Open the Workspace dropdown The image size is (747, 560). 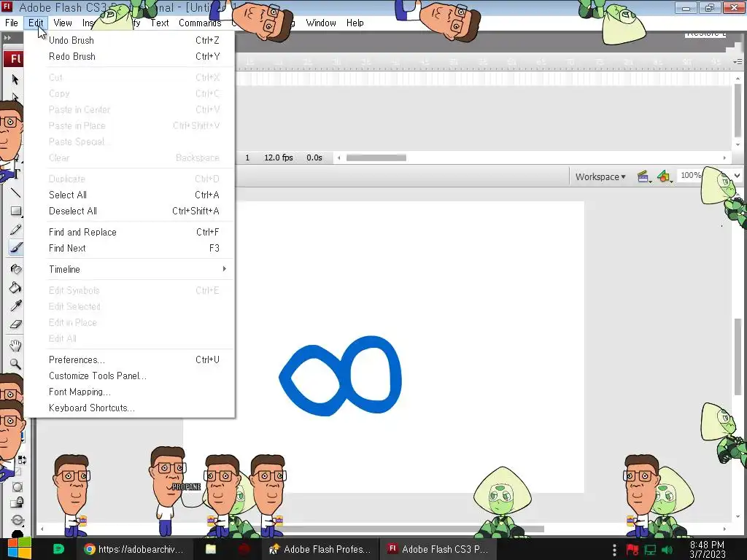coord(600,176)
